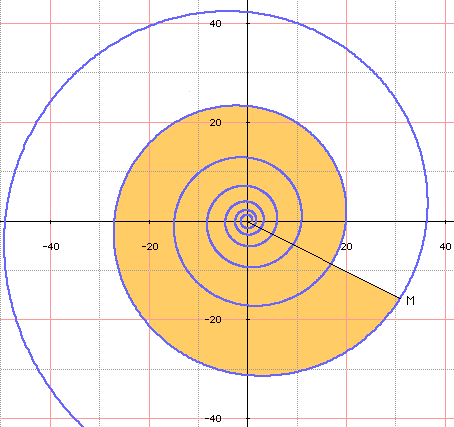The height and width of the screenshot is (427, 454).
Task: Click the 40 label on horizontal axis right
Action: coord(446,247)
